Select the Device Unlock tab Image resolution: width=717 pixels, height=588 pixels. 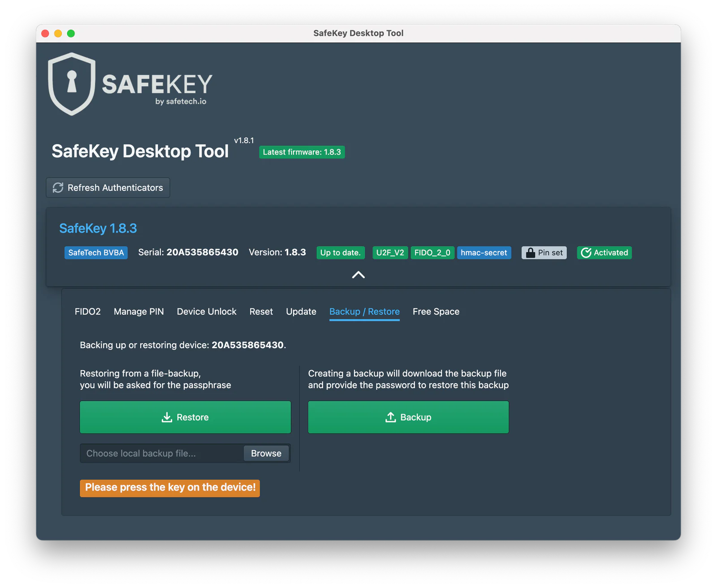tap(207, 311)
